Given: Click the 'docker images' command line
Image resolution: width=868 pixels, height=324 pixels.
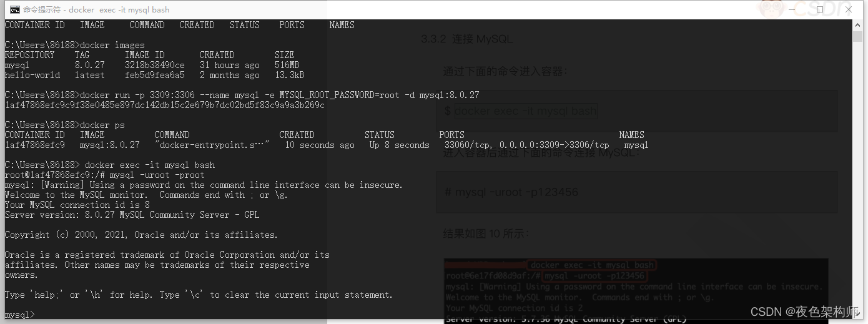Looking at the screenshot, I should tap(75, 45).
